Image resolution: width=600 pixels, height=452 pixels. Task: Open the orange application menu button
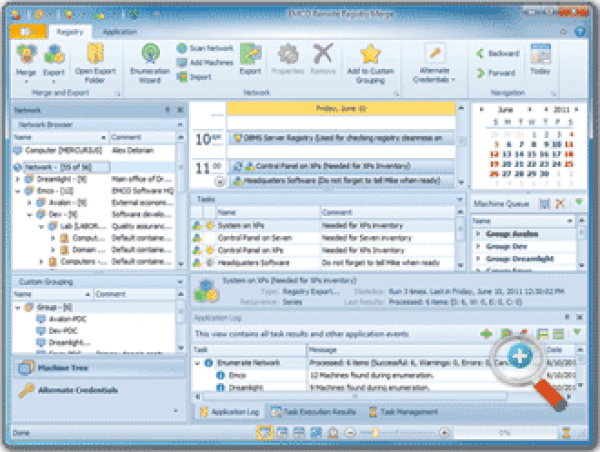click(28, 32)
